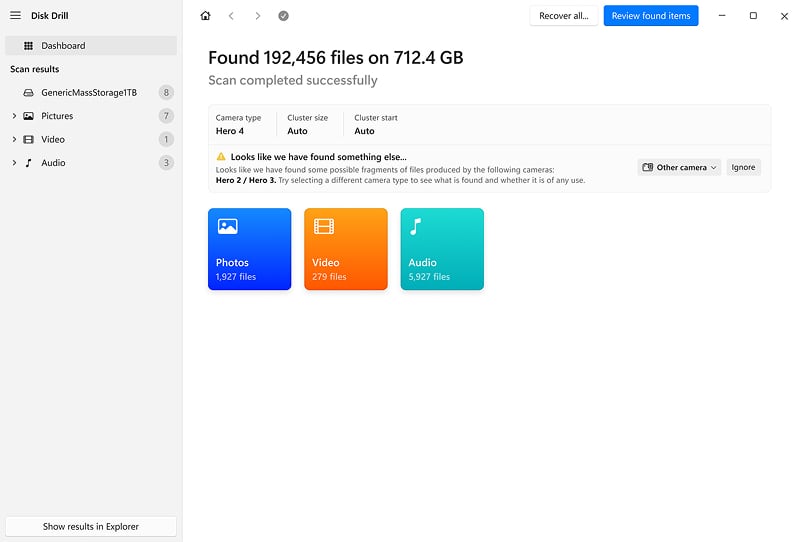Image resolution: width=800 pixels, height=542 pixels.
Task: Click the count badge 1 for Video
Action: click(x=166, y=139)
